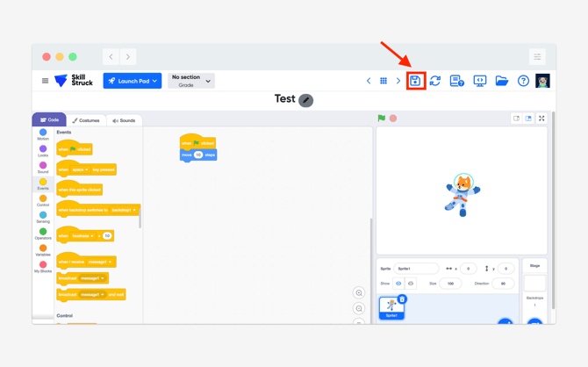The image size is (588, 367).
Task: Switch to the Sounds tab
Action: [124, 120]
